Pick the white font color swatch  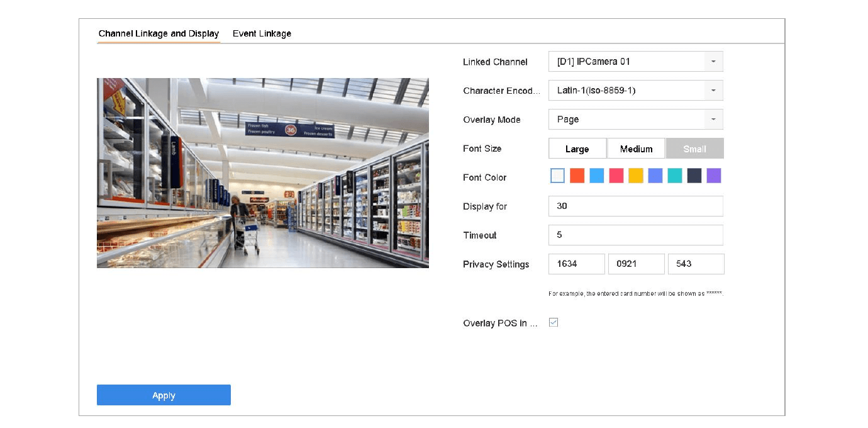pos(557,176)
